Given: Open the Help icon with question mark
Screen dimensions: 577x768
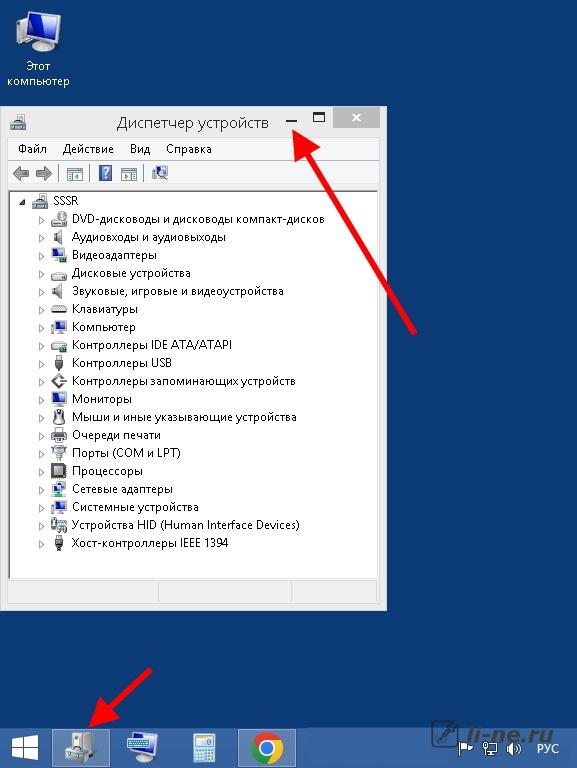Looking at the screenshot, I should pos(105,173).
